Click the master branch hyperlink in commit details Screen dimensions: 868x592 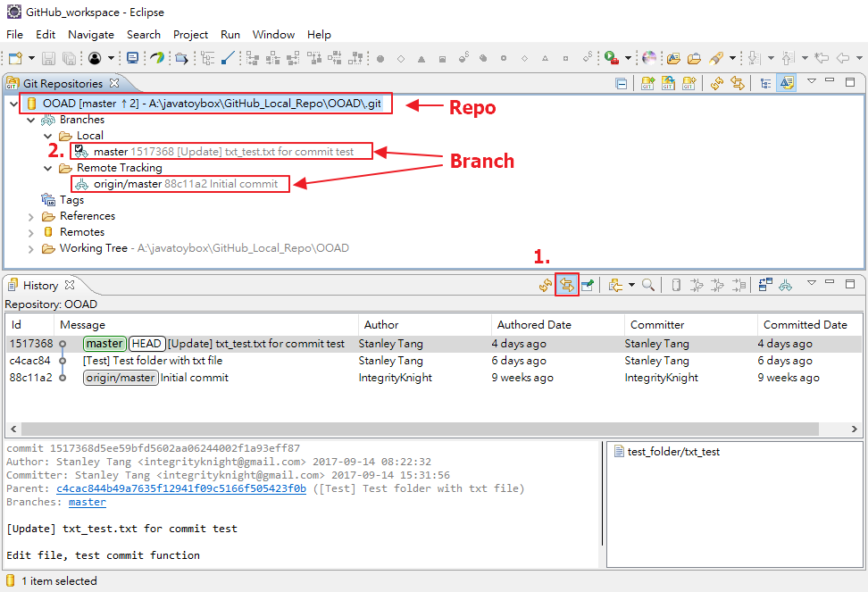click(87, 501)
